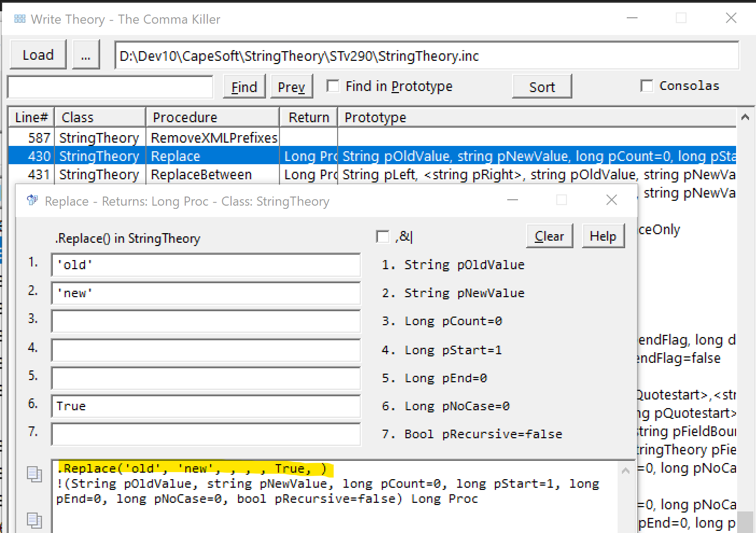Check the ,&| option checkbox
This screenshot has height=533, width=756.
tap(383, 236)
